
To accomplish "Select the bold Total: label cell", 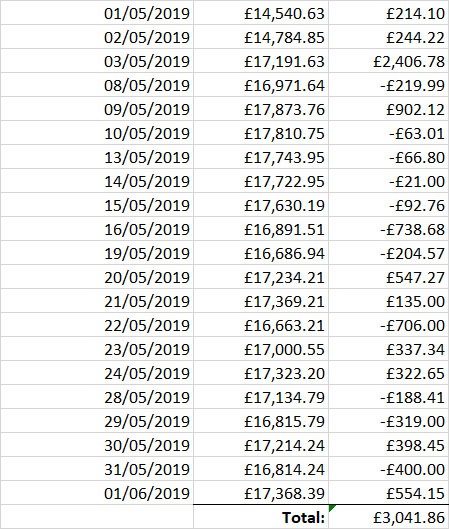I will pyautogui.click(x=261, y=517).
